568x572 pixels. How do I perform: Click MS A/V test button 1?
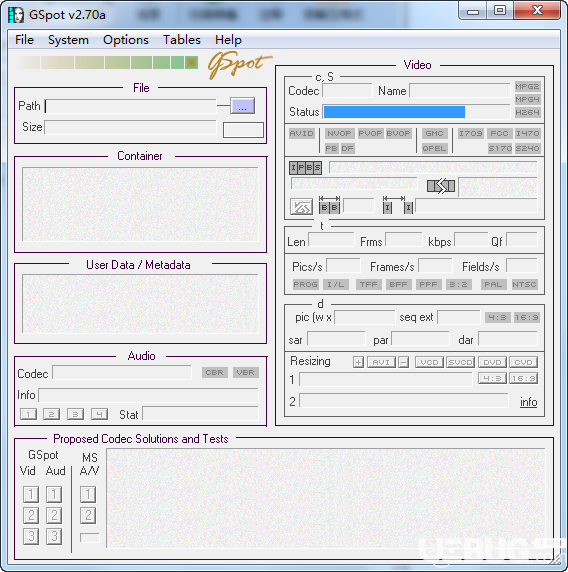click(88, 495)
